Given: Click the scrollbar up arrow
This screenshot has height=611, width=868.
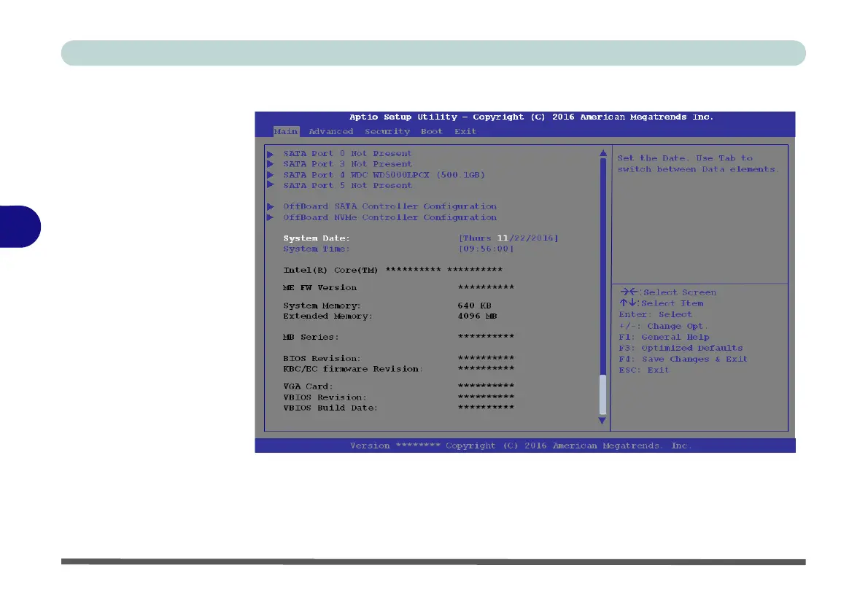Looking at the screenshot, I should [x=602, y=153].
